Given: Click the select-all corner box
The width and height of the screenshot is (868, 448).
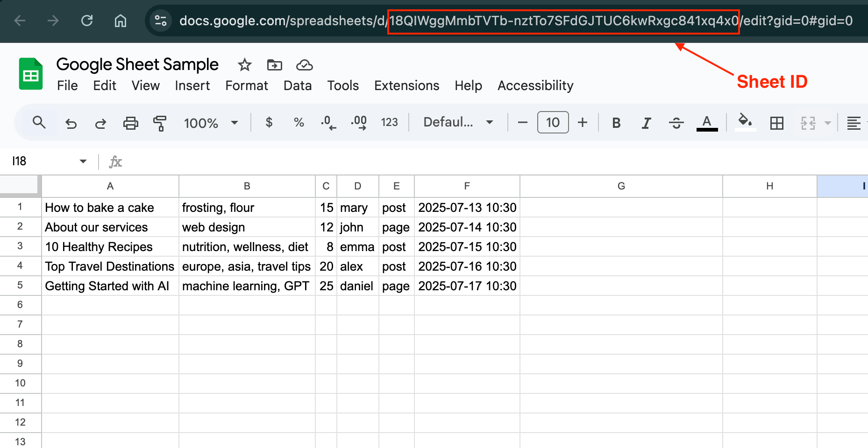Looking at the screenshot, I should (20, 185).
